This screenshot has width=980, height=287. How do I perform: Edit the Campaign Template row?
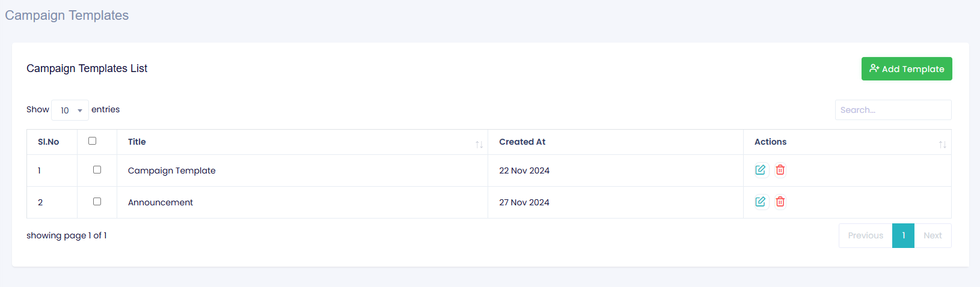tap(761, 170)
